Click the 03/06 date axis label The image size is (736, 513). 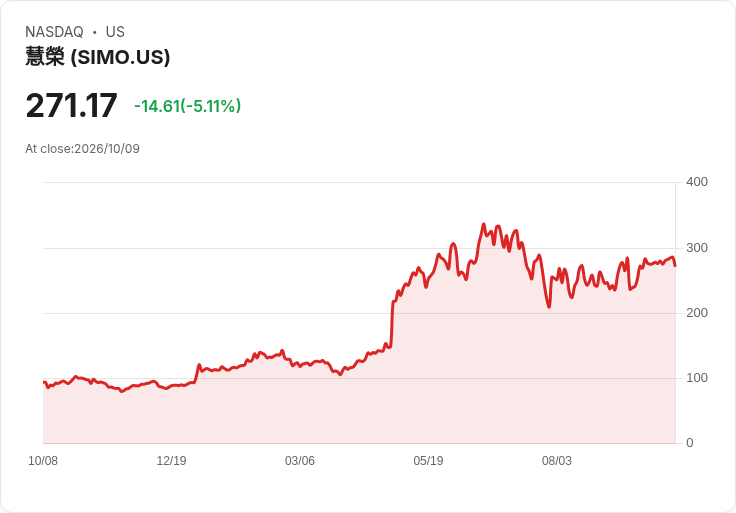tap(299, 460)
